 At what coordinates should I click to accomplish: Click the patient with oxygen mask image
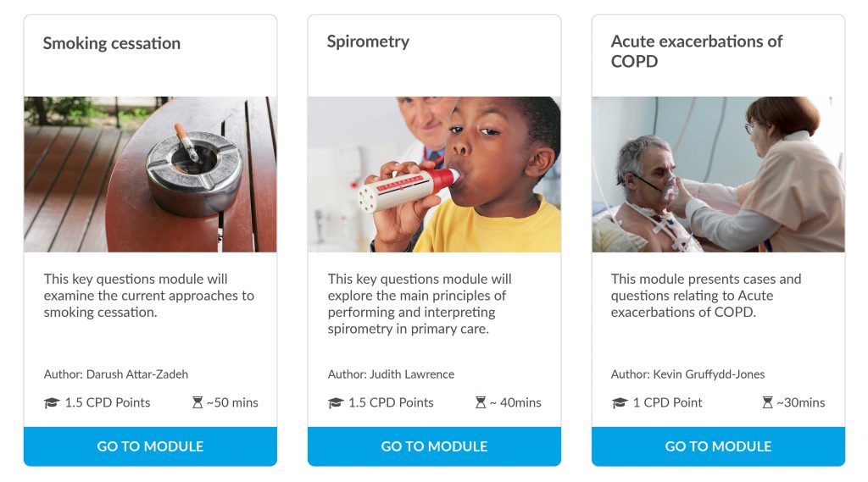[718, 175]
